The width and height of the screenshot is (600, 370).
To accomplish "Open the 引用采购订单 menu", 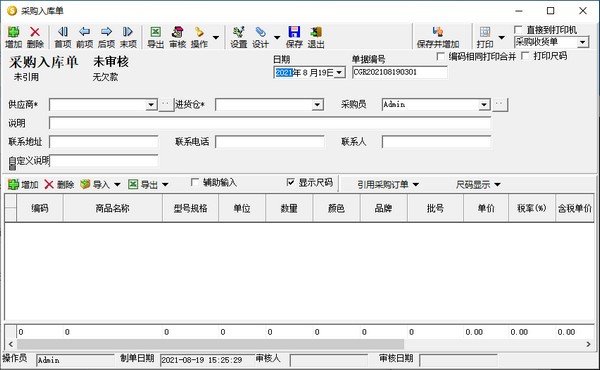I will coord(388,184).
